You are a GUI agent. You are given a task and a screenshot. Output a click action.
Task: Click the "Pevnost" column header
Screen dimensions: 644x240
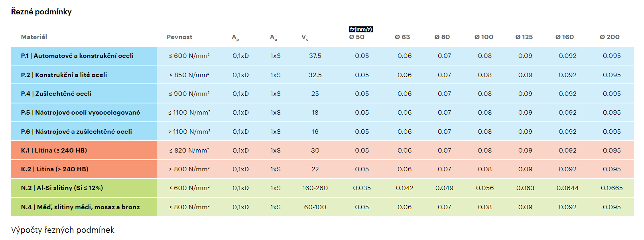coord(179,37)
